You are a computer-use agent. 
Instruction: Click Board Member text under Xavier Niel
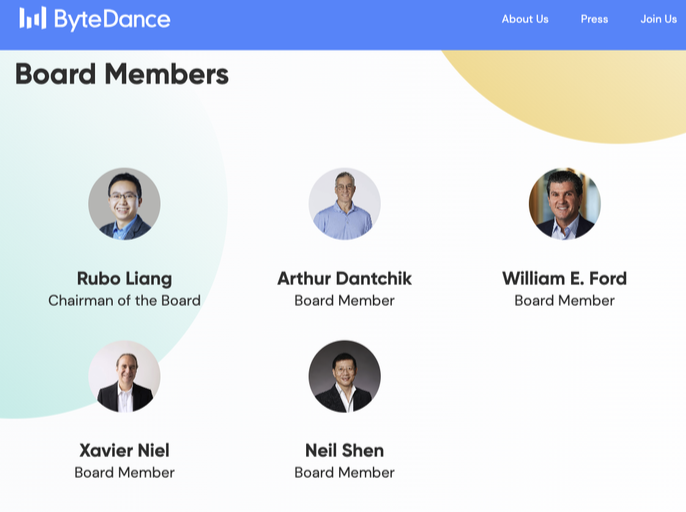pos(124,473)
